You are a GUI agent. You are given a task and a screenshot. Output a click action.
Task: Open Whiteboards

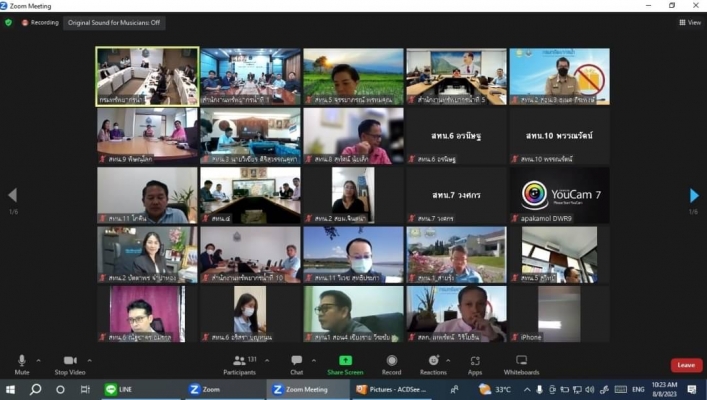pos(522,365)
